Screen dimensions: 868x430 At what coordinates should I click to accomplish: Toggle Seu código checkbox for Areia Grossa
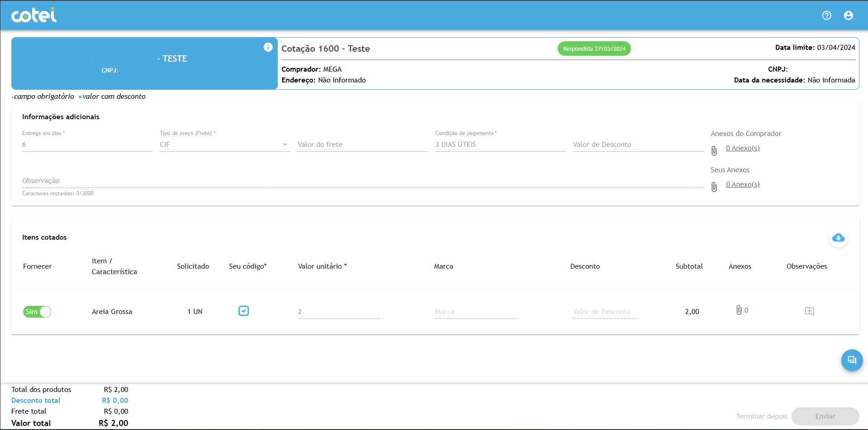[x=244, y=311]
